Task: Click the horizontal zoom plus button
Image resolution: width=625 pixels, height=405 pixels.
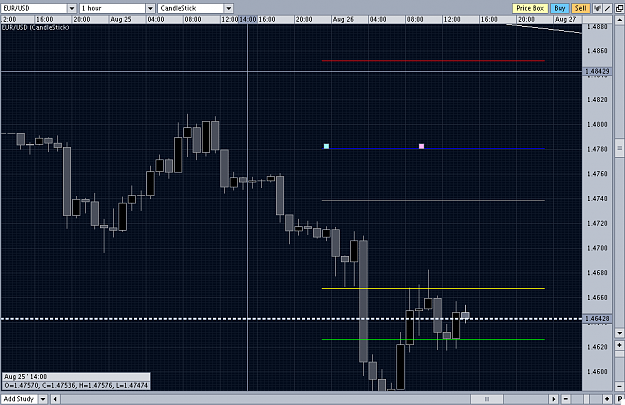Action: coord(607,399)
